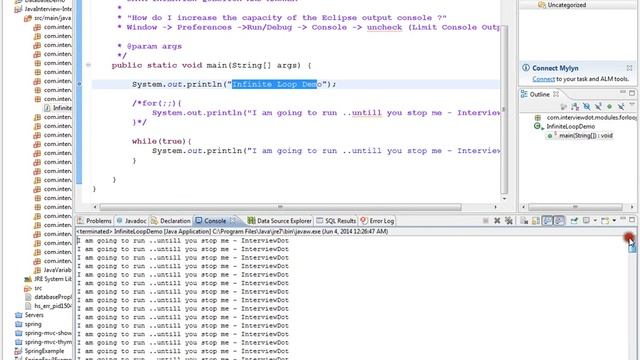Remove all terminated launches with double X icon
Image resolution: width=640 pixels, height=360 pixels.
[509, 221]
